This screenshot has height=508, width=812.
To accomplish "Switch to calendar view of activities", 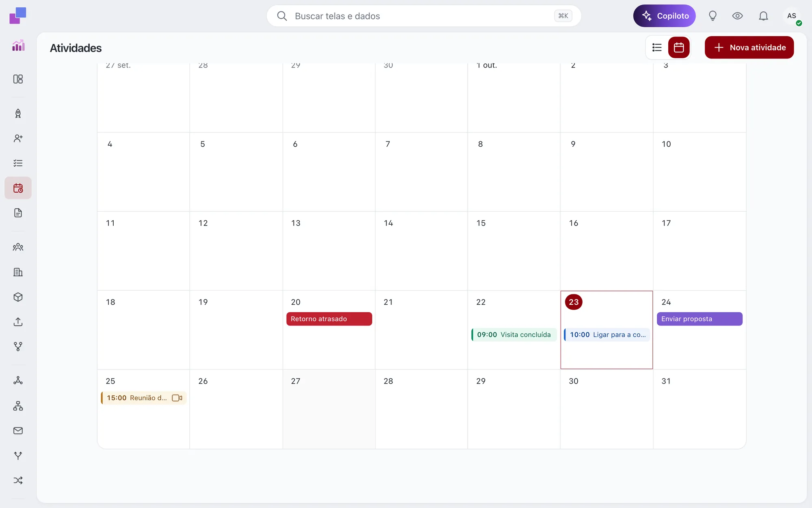I will pyautogui.click(x=679, y=48).
